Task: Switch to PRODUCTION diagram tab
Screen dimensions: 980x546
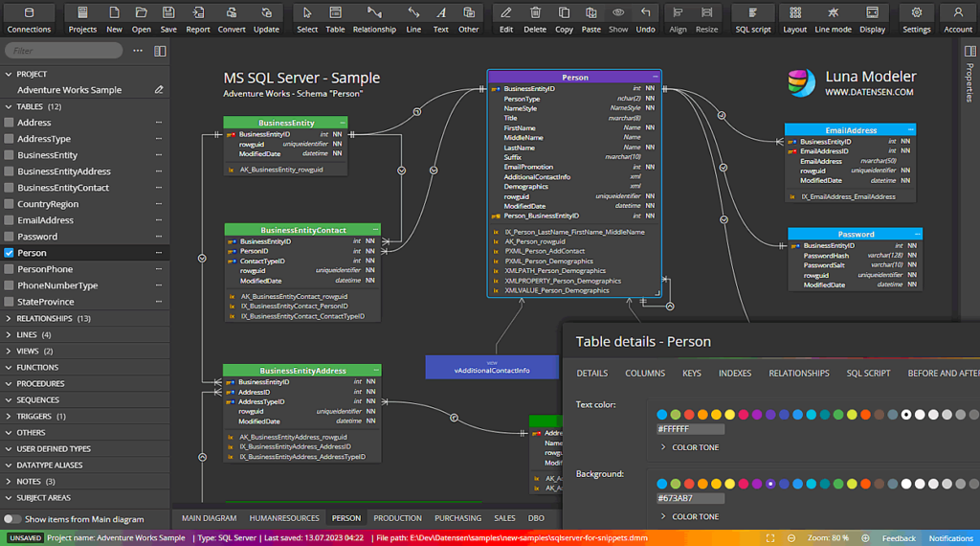Action: click(x=397, y=518)
